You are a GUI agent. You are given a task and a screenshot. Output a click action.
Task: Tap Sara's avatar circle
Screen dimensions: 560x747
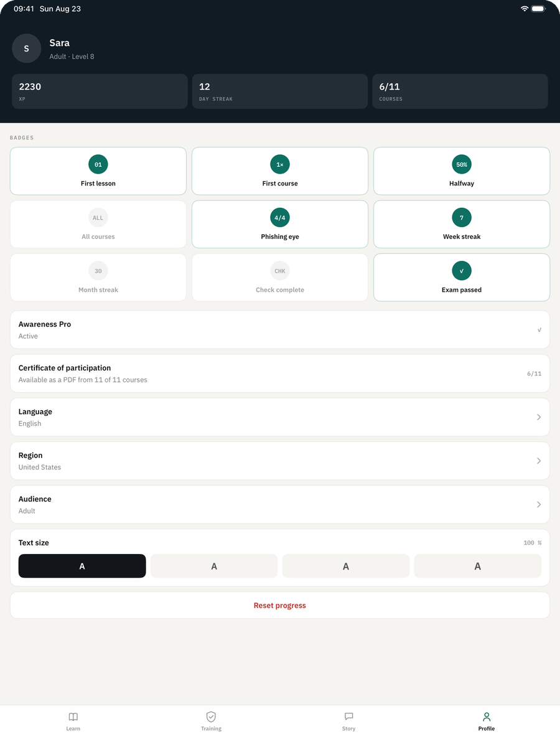pyautogui.click(x=26, y=49)
